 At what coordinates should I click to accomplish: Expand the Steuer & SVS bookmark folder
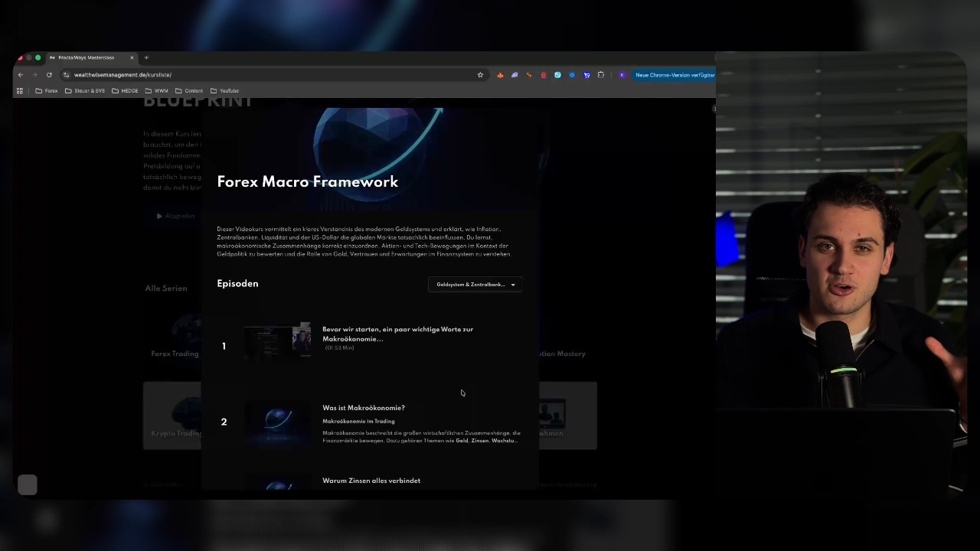85,91
